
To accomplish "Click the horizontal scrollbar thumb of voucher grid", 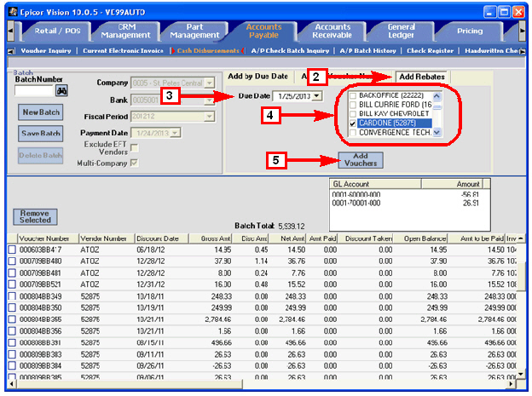I will coord(130,384).
